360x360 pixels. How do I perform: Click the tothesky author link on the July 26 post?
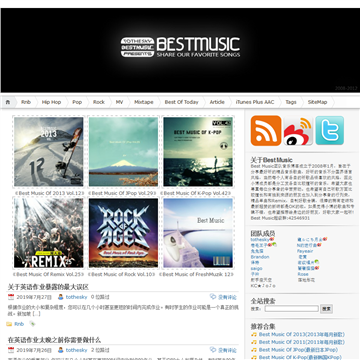click(76, 350)
